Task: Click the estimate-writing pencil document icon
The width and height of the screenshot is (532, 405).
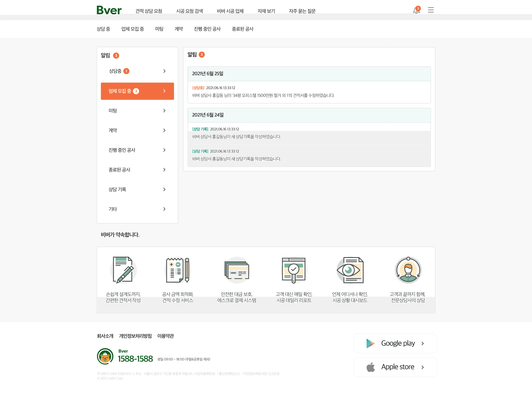Action: 123,270
